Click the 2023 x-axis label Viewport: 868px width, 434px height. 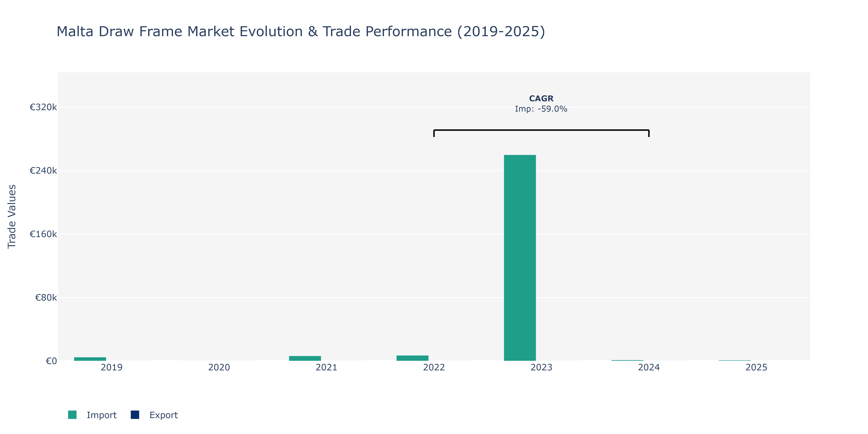coord(541,367)
